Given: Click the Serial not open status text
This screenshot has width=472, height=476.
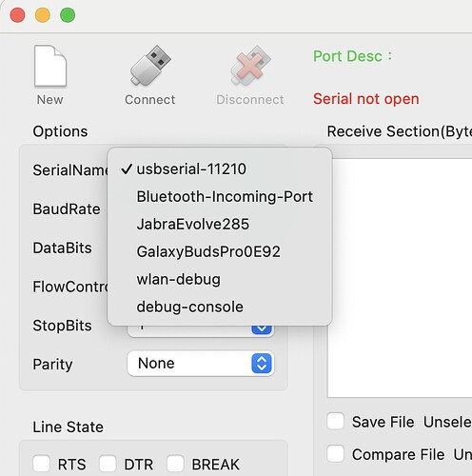Looking at the screenshot, I should (x=366, y=99).
